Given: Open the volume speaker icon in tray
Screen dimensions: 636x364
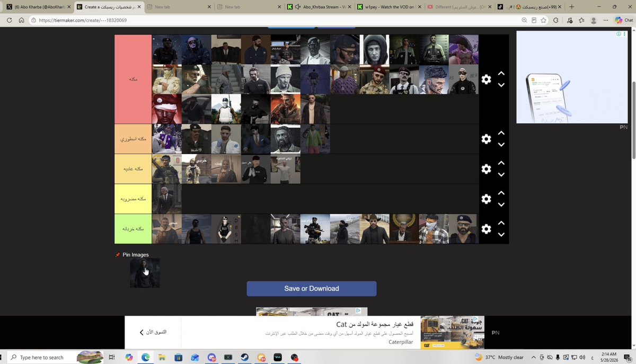Looking at the screenshot, I should pyautogui.click(x=582, y=358).
